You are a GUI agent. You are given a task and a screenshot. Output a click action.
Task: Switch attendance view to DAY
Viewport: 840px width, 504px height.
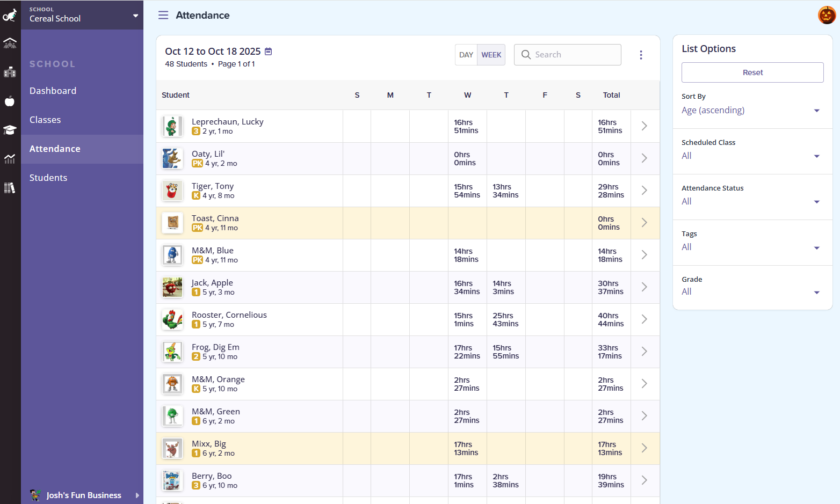pyautogui.click(x=466, y=55)
